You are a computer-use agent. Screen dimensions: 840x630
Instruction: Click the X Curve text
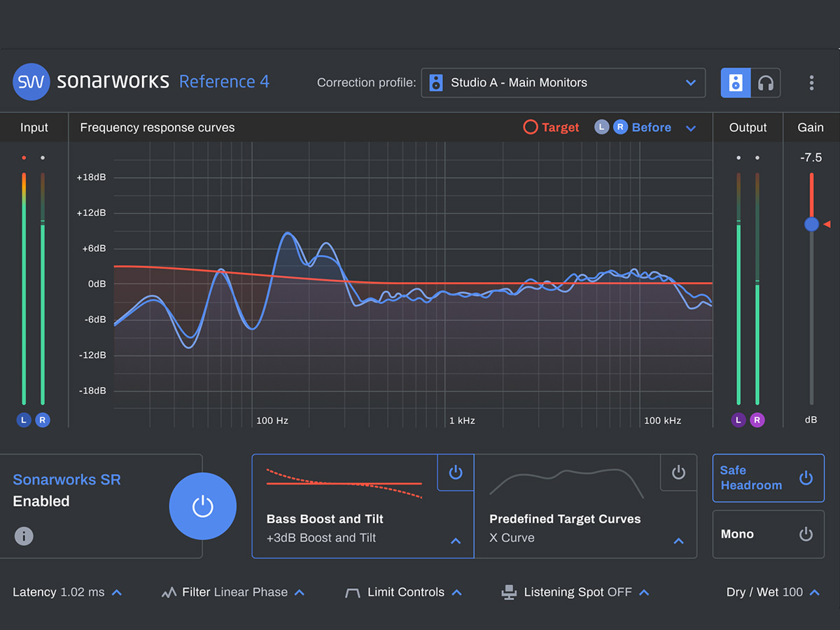pyautogui.click(x=512, y=538)
